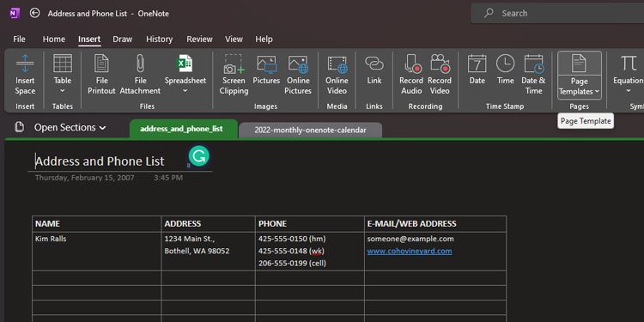Click the page title Address and Phone List
The height and width of the screenshot is (322, 644).
tap(100, 161)
